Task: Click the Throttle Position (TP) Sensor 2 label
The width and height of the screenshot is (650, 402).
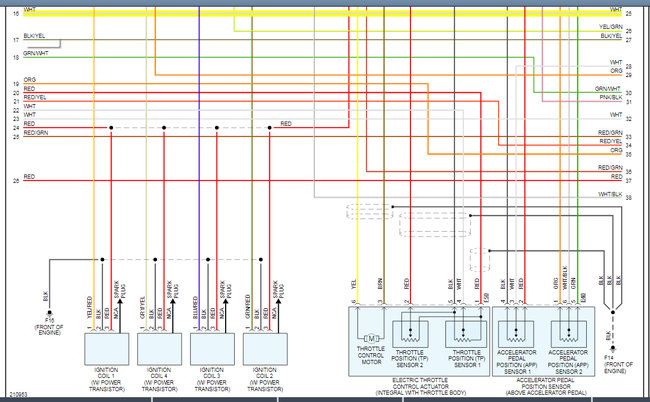Action: point(410,358)
